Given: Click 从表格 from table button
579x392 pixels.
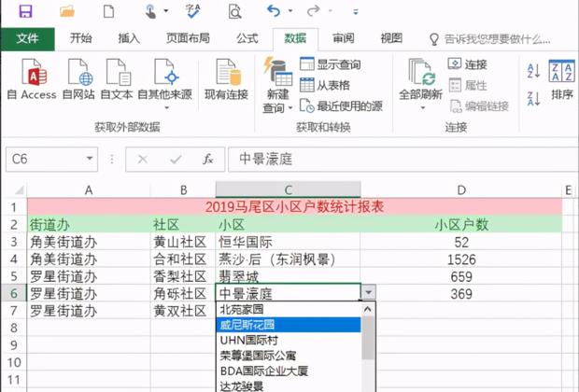Looking at the screenshot, I should click(326, 85).
